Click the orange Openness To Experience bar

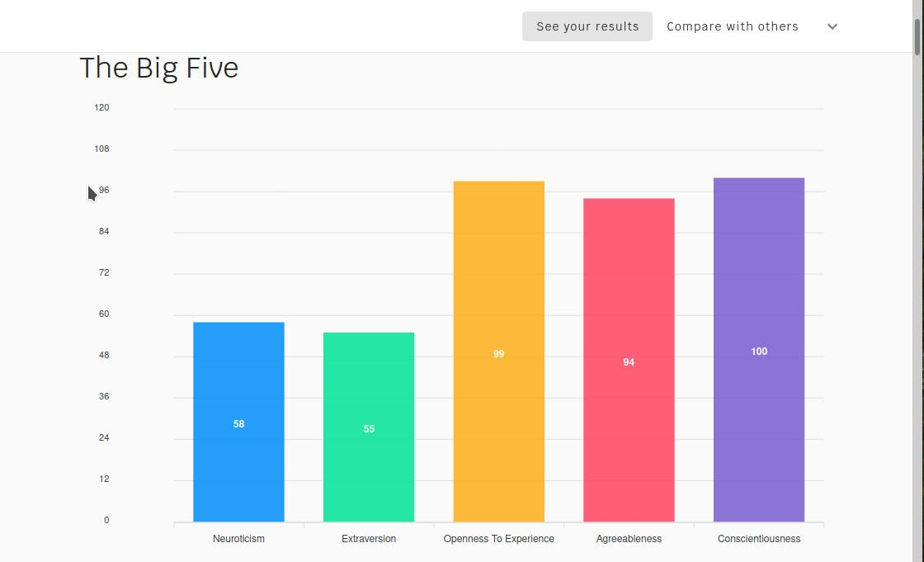pyautogui.click(x=498, y=352)
